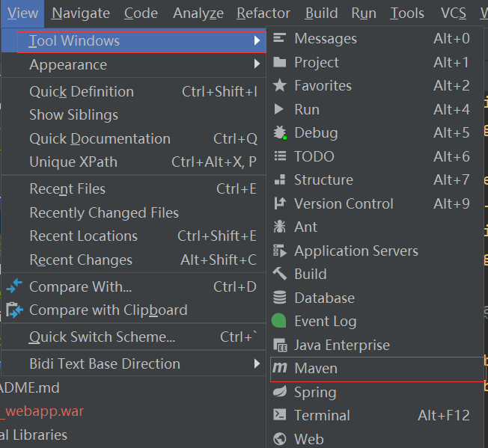The width and height of the screenshot is (488, 448).
Task: Open the Run menu in menu bar
Action: point(364,13)
